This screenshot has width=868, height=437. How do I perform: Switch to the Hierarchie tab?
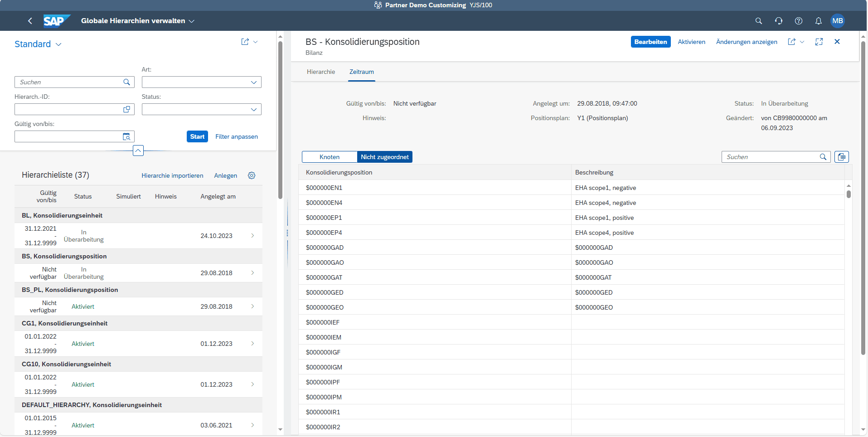pyautogui.click(x=321, y=72)
